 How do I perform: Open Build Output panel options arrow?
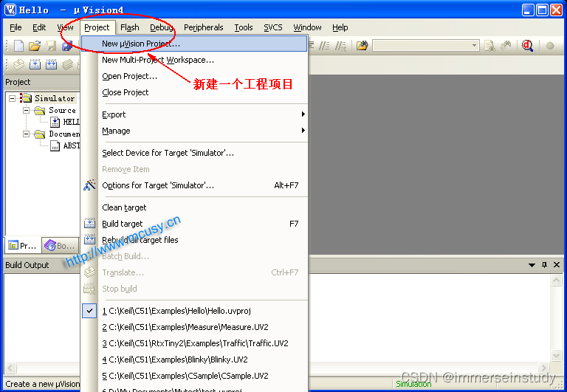(532, 265)
